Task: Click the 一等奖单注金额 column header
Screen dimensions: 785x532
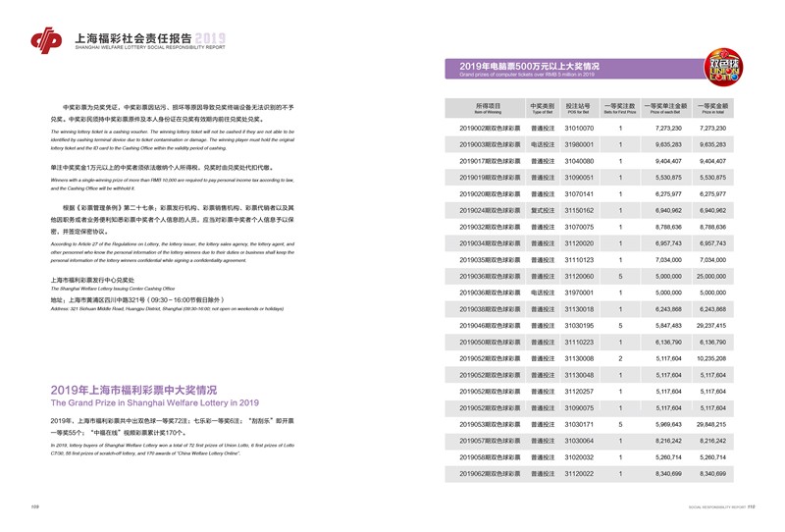Action: point(665,108)
